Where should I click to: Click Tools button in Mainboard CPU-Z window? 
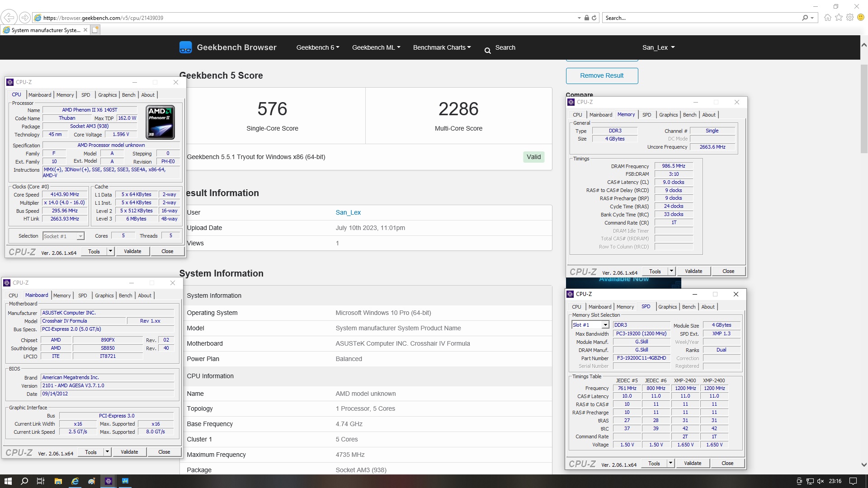pos(91,452)
